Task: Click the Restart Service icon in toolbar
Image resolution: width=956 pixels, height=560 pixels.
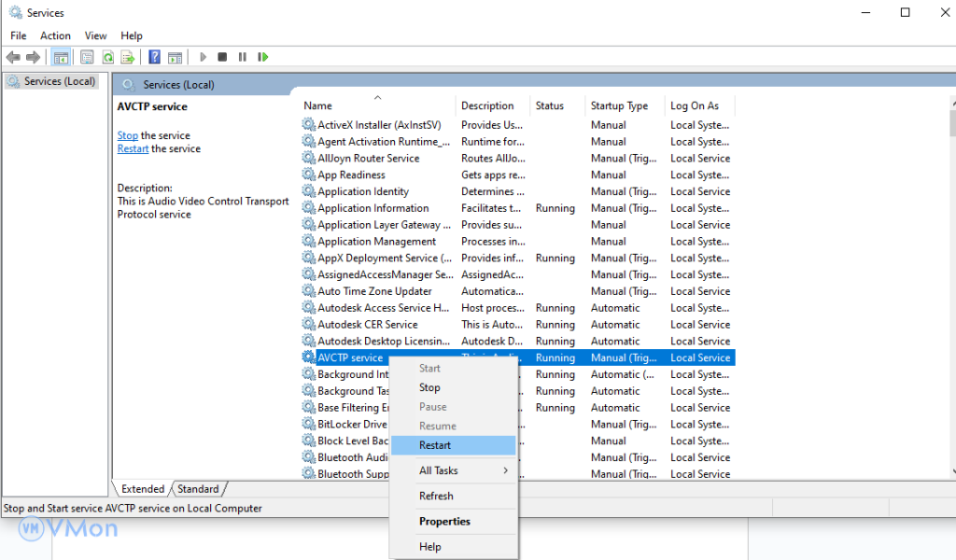Action: click(x=262, y=57)
